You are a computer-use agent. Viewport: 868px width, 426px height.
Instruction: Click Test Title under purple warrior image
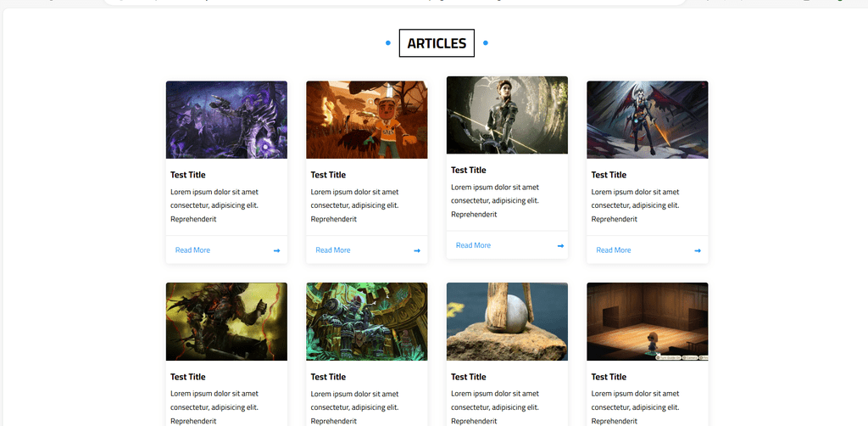pyautogui.click(x=187, y=175)
